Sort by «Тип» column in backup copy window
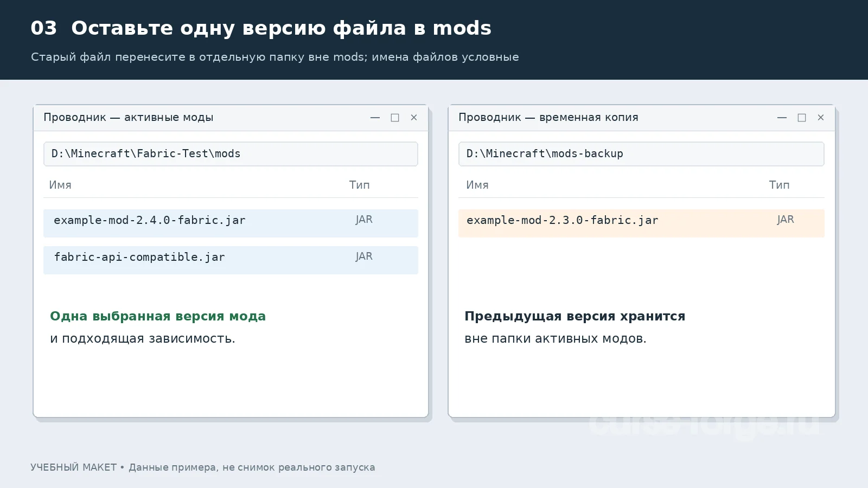 [x=779, y=185]
